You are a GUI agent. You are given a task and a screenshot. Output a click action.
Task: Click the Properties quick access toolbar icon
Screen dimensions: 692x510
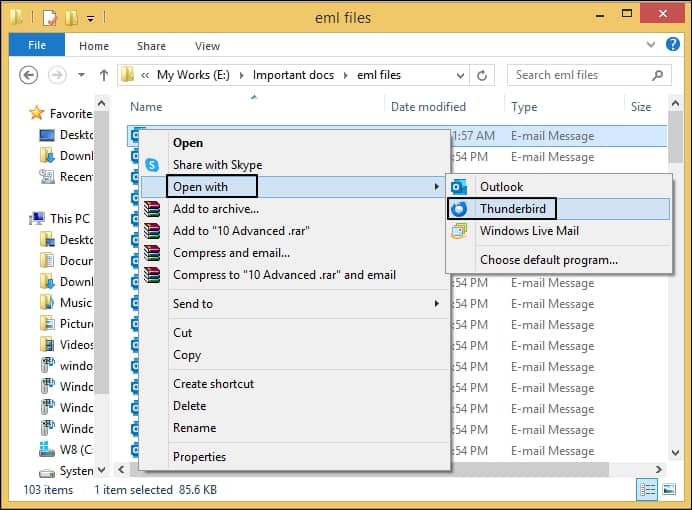pos(49,18)
